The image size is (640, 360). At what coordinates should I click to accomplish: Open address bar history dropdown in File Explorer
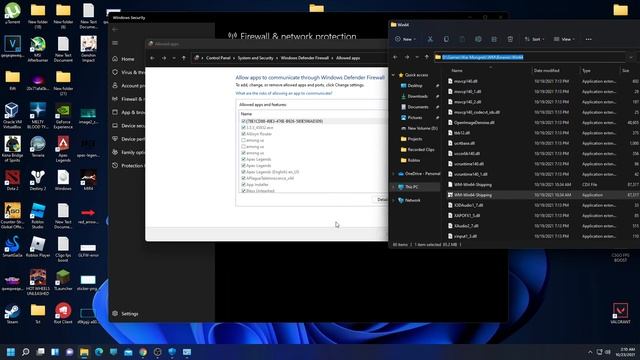631,57
